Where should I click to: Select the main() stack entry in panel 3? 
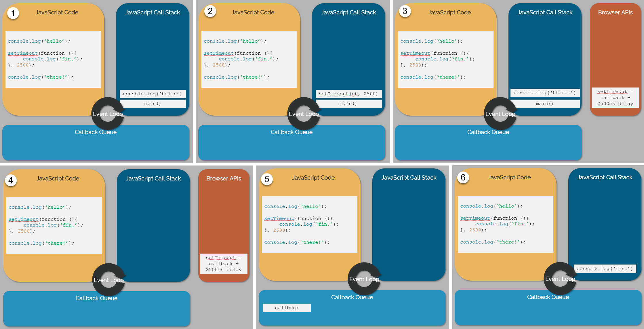coord(545,104)
